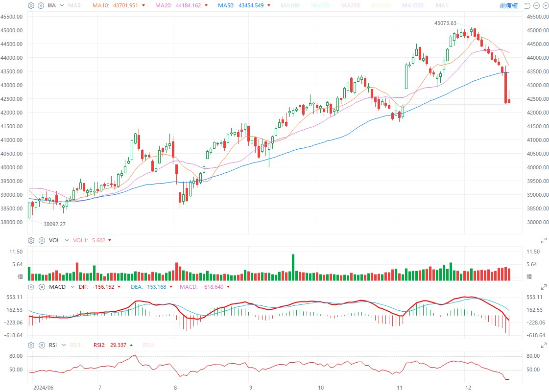Toggle the MA200 line label
The width and height of the screenshot is (549, 392).
point(321,5)
